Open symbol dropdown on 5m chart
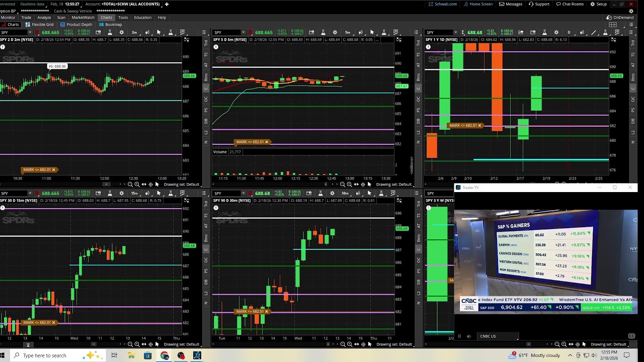The width and height of the screenshot is (644, 362). click(x=244, y=32)
